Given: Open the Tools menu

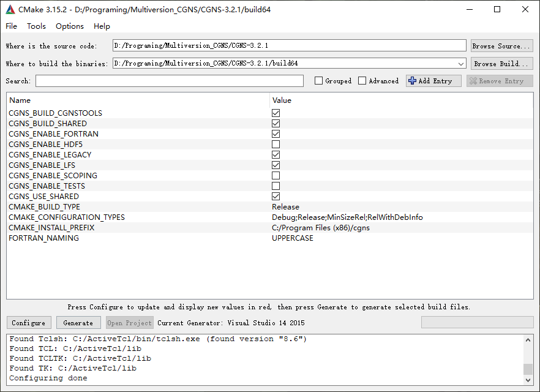Looking at the screenshot, I should (x=36, y=26).
